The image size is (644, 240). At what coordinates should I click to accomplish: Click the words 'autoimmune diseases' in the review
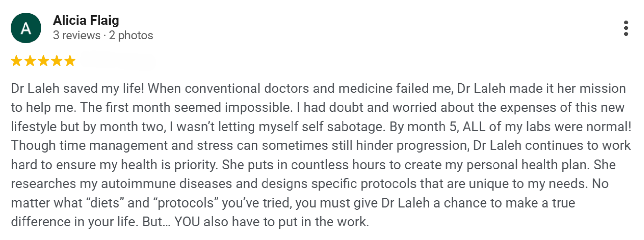(x=167, y=184)
